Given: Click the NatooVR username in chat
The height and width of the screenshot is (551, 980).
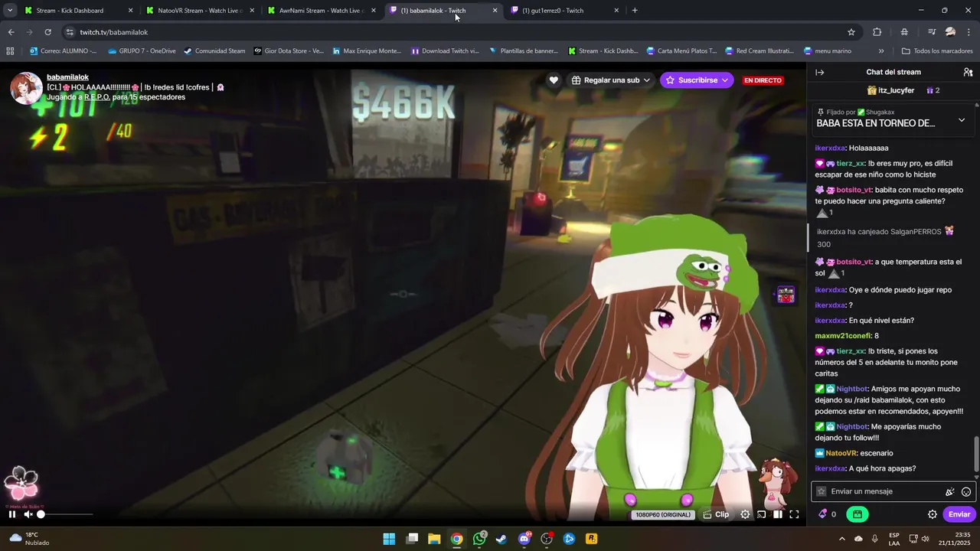Looking at the screenshot, I should 841,453.
